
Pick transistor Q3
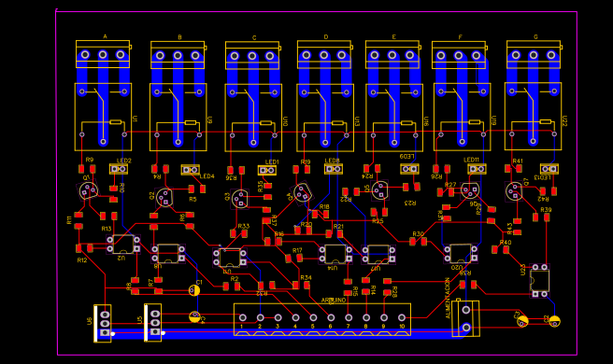tap(239, 199)
